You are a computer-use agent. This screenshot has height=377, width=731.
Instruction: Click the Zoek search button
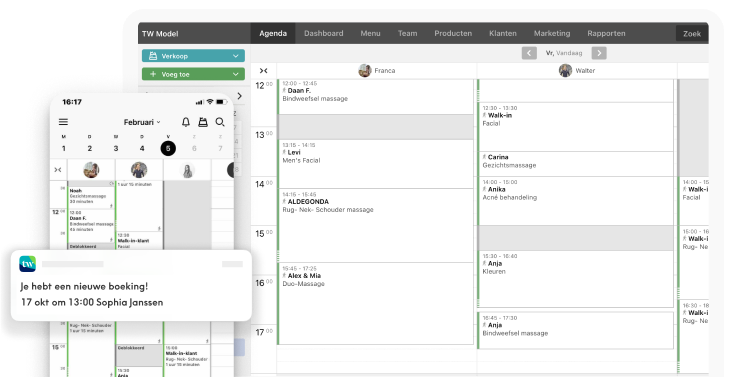point(692,34)
